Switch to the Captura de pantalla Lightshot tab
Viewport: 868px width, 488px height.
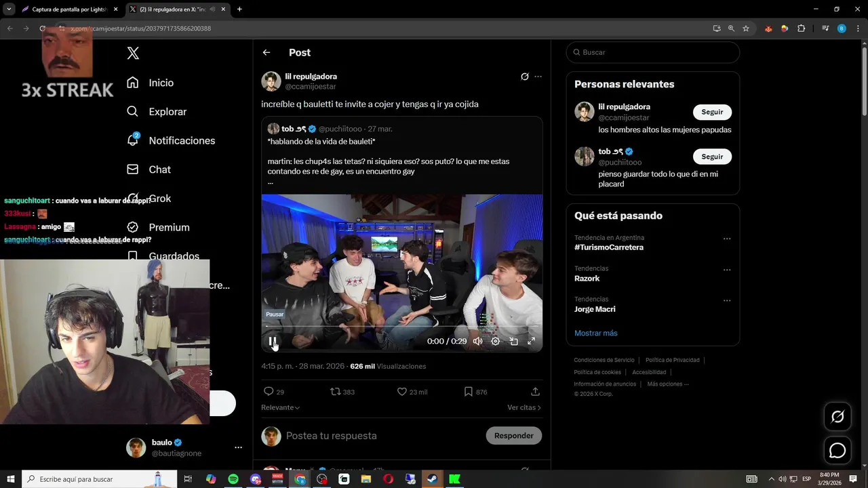click(x=71, y=9)
